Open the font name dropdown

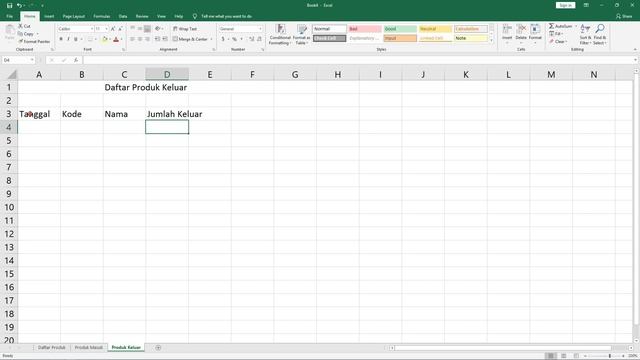click(x=91, y=29)
